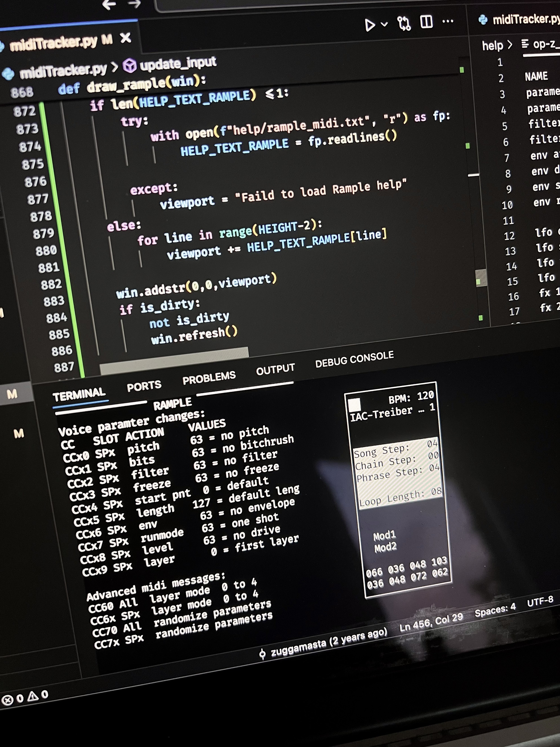Click line number 872 in the gutter
Image resolution: width=560 pixels, height=747 pixels.
click(25, 111)
